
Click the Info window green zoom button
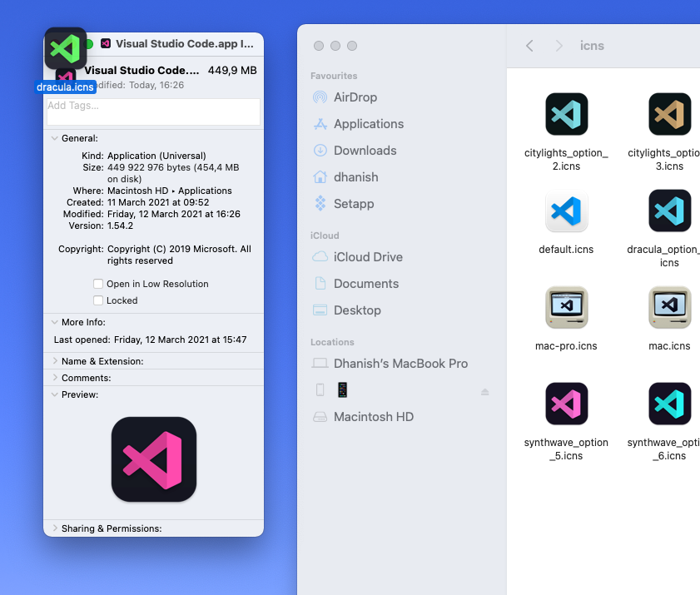click(89, 44)
